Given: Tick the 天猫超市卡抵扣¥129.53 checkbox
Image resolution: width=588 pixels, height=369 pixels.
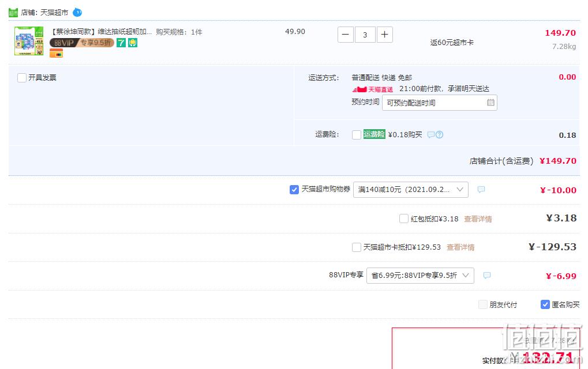Looking at the screenshot, I should click(357, 247).
